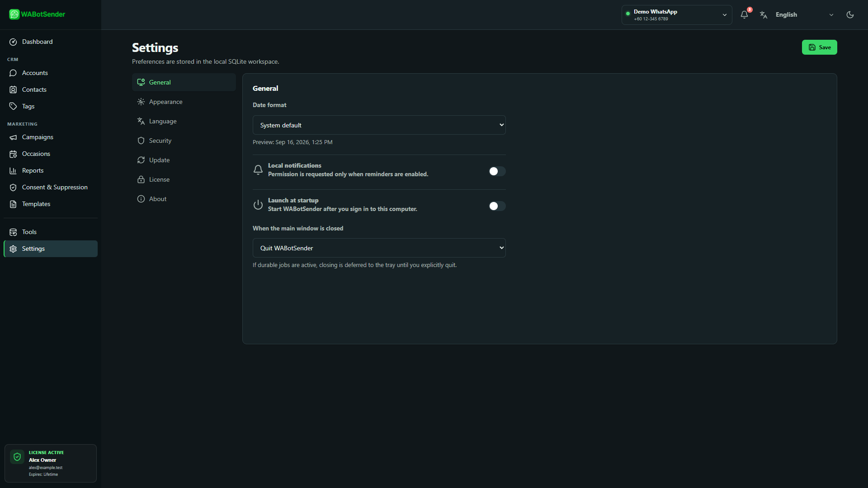This screenshot has width=868, height=488.
Task: Open Reports from the sidebar
Action: pyautogui.click(x=51, y=170)
